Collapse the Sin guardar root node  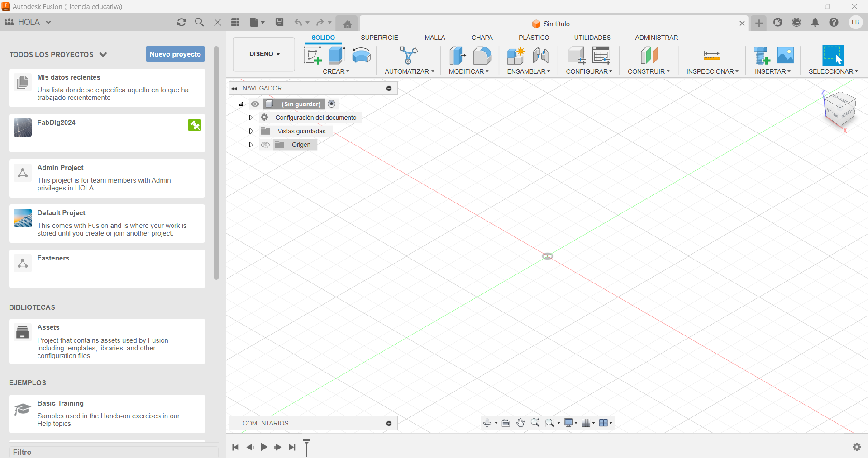[x=241, y=104]
